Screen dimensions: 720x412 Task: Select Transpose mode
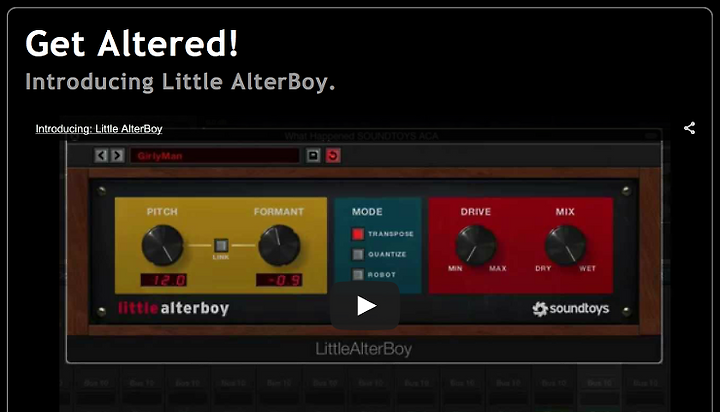pos(358,234)
